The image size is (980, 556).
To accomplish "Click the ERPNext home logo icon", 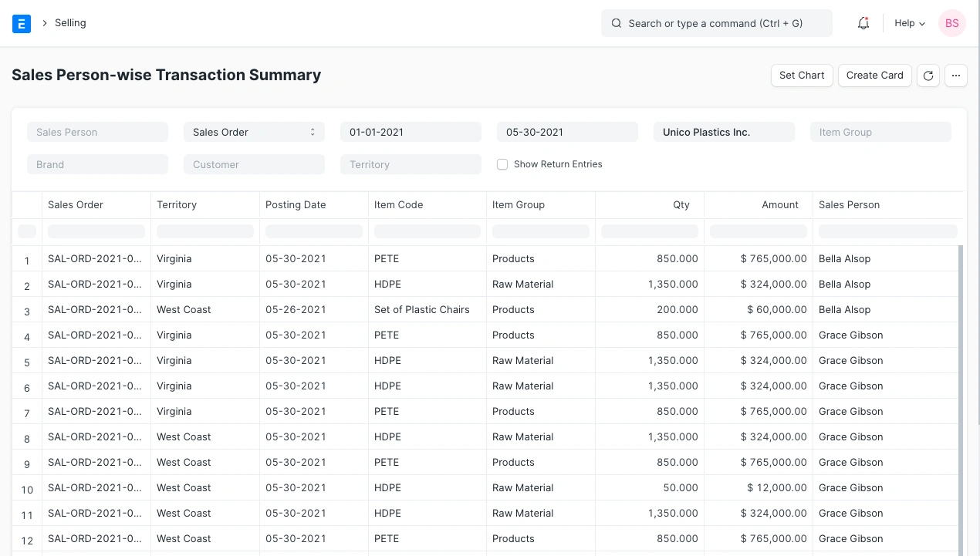I will coord(22,24).
